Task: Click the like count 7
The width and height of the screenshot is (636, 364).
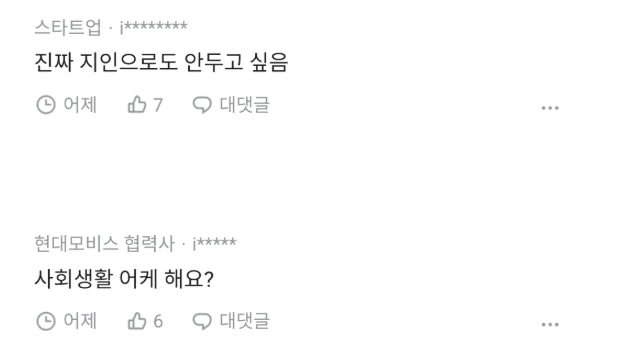Action: click(x=158, y=105)
